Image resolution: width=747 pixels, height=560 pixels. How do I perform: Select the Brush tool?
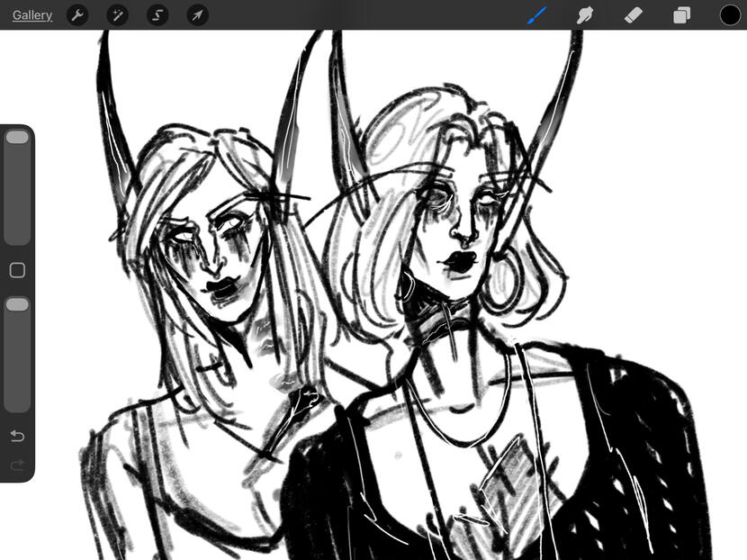[x=537, y=15]
